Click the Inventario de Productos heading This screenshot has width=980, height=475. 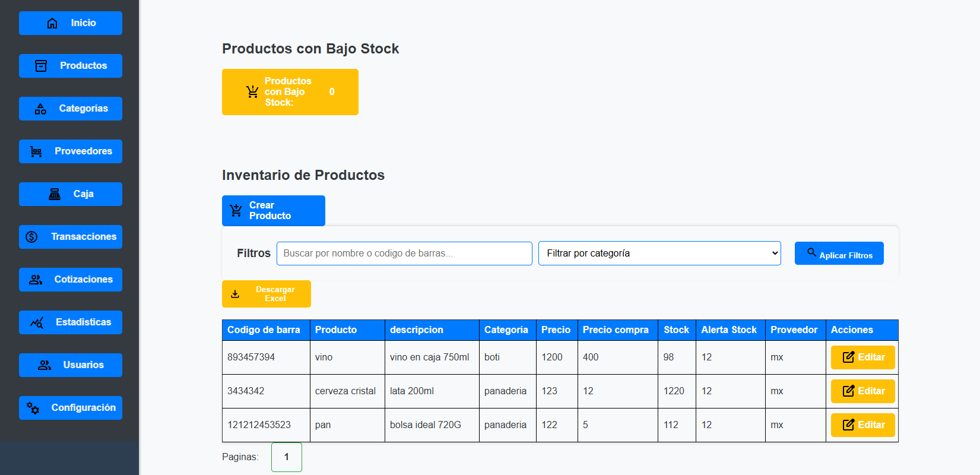[x=303, y=175]
